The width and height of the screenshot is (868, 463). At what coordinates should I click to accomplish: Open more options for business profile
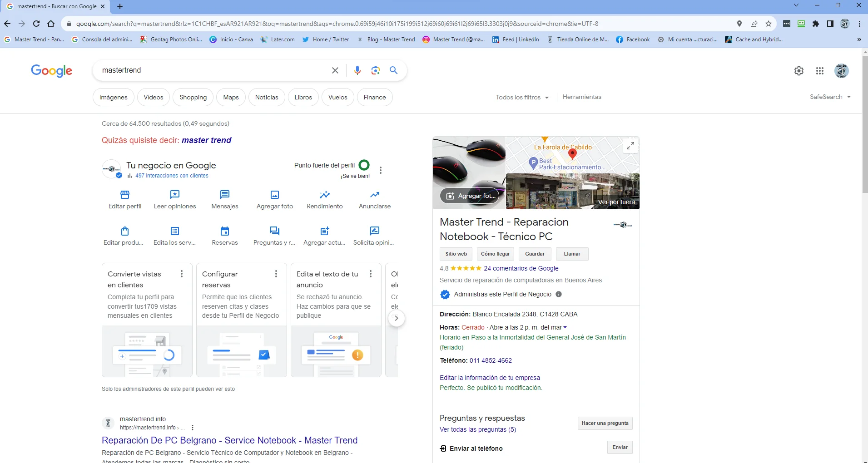[x=381, y=170]
